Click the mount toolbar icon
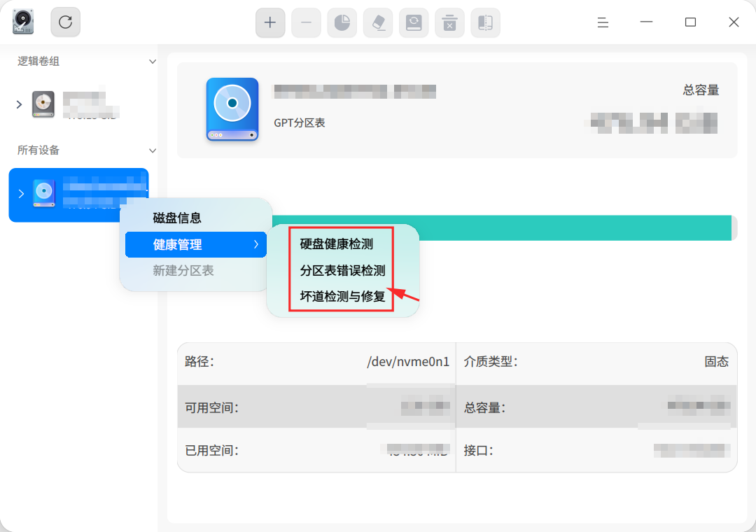This screenshot has height=532, width=756. click(414, 22)
